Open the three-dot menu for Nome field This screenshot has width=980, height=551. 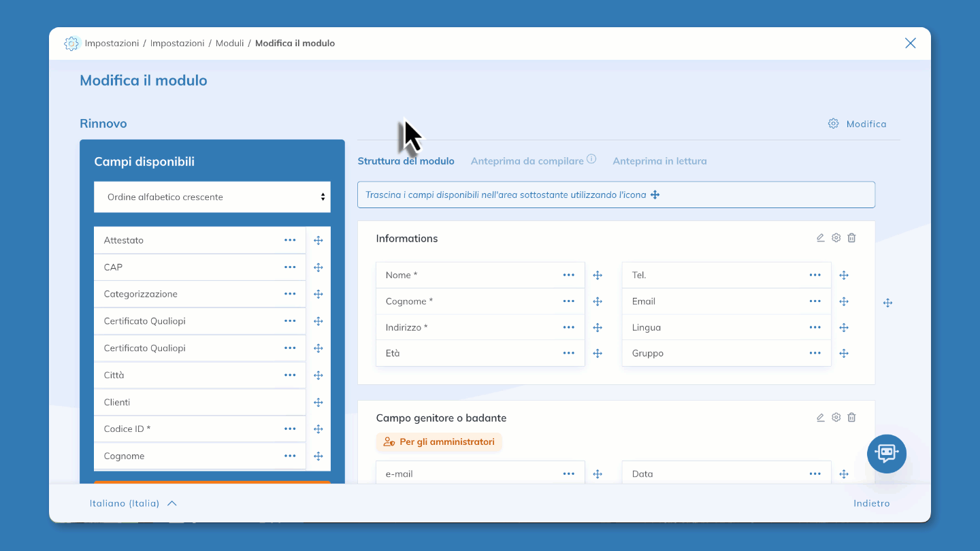[569, 275]
